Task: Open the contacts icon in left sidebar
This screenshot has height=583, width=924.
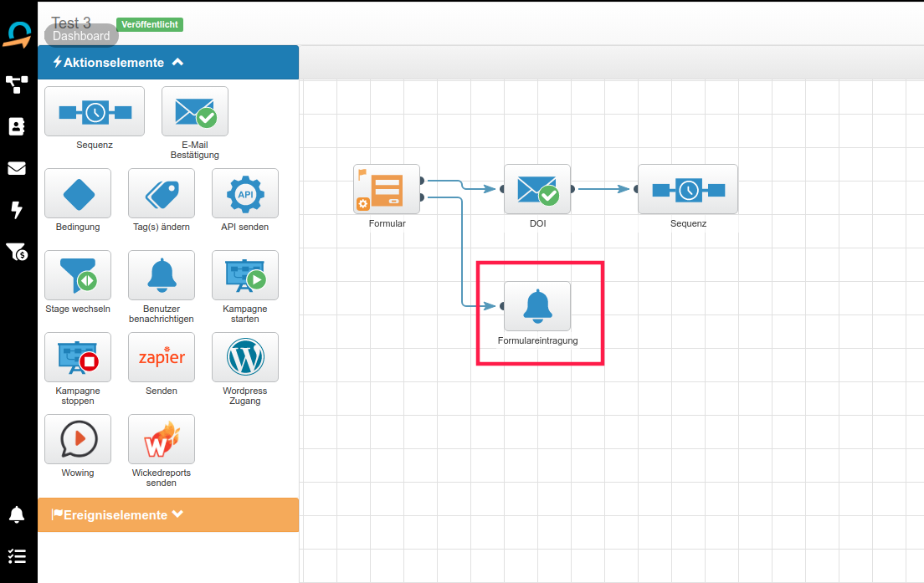Action: [17, 126]
